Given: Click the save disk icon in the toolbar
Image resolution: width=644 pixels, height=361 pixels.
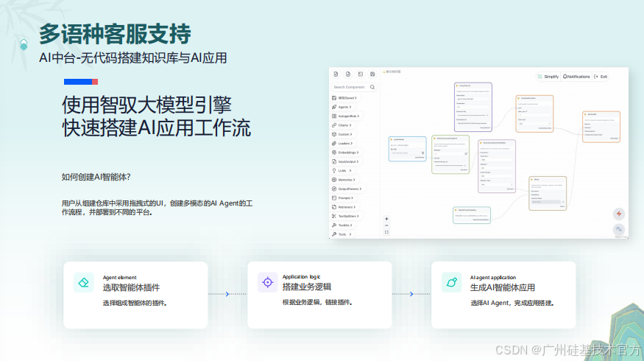Looking at the screenshot, I should [372, 74].
